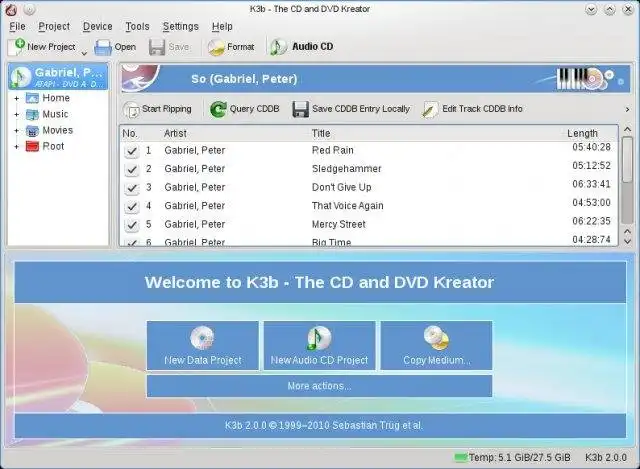Click the pin icon beside title bar app icon
The height and width of the screenshot is (469, 640).
[x=29, y=9]
